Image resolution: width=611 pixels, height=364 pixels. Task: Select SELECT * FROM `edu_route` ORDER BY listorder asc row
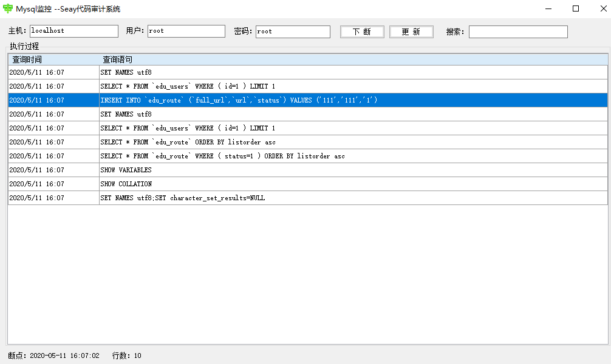pos(308,142)
